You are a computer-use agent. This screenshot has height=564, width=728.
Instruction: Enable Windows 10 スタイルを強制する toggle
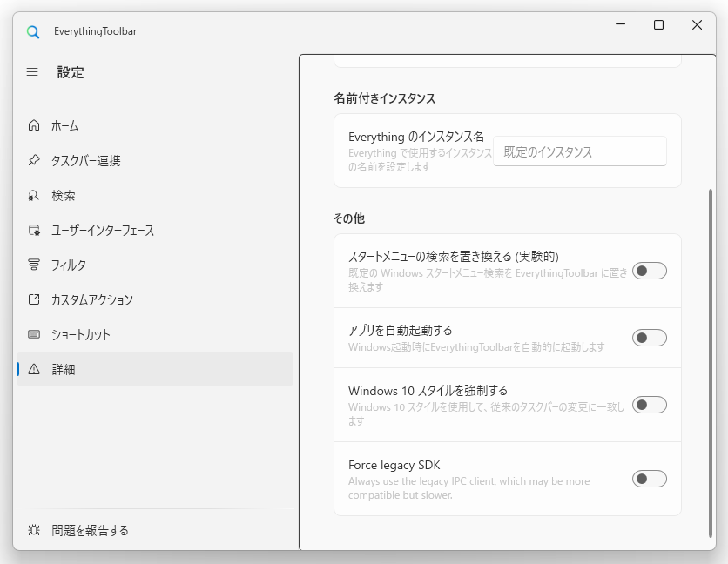(650, 405)
